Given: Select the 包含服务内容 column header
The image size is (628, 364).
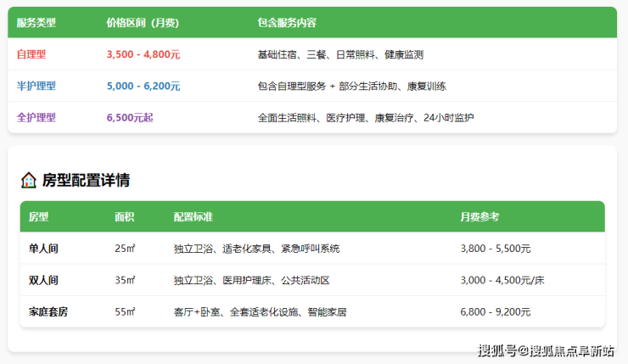Looking at the screenshot, I should pos(287,21).
